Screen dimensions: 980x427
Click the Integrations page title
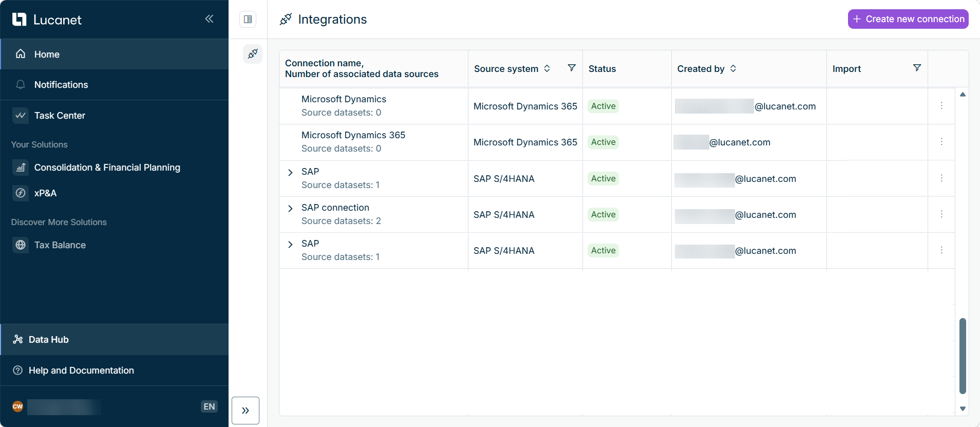[332, 20]
